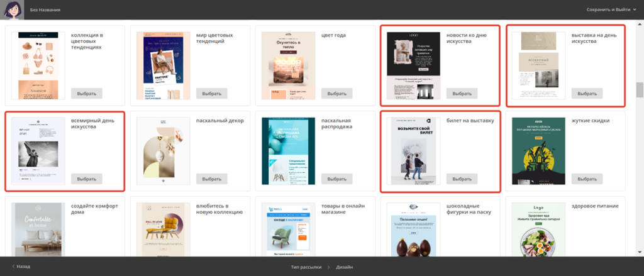This screenshot has width=644, height=276.
Task: Preview the пасхальный декор thumbnail
Action: (x=163, y=151)
